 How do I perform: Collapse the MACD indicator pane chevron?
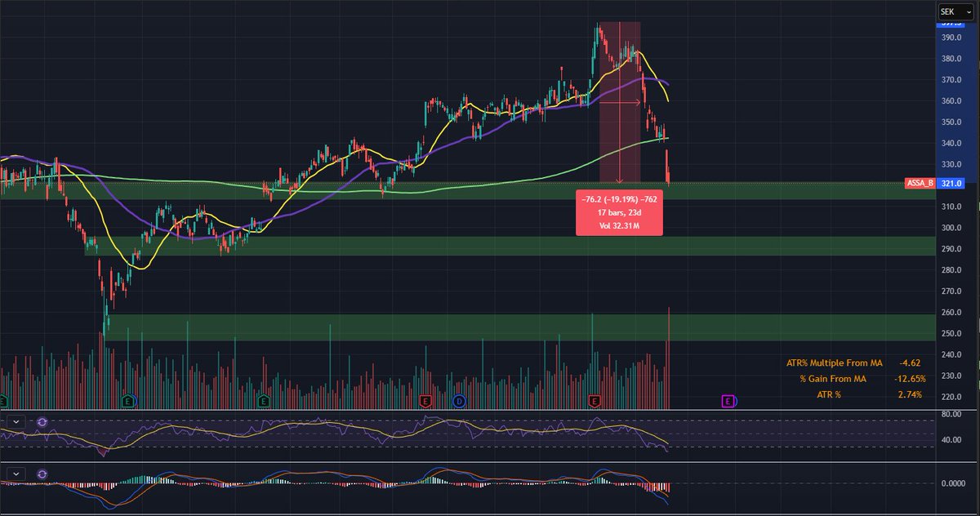click(x=15, y=473)
